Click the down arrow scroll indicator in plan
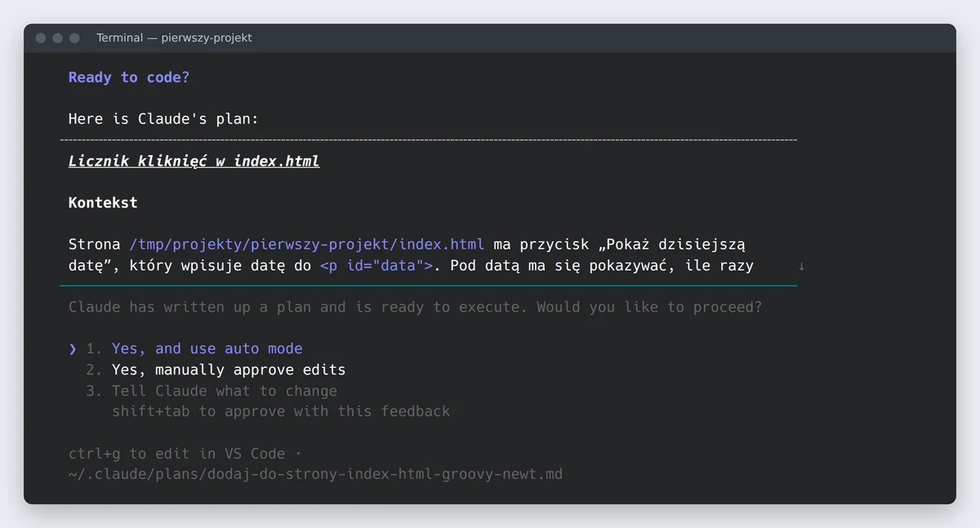Image resolution: width=980 pixels, height=528 pixels. coord(801,266)
